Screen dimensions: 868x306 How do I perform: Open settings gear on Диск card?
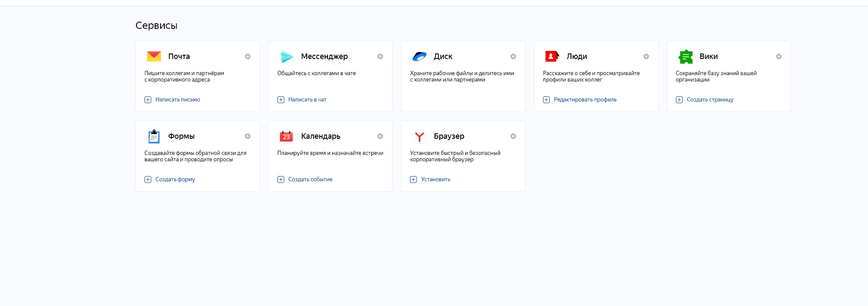tap(513, 56)
